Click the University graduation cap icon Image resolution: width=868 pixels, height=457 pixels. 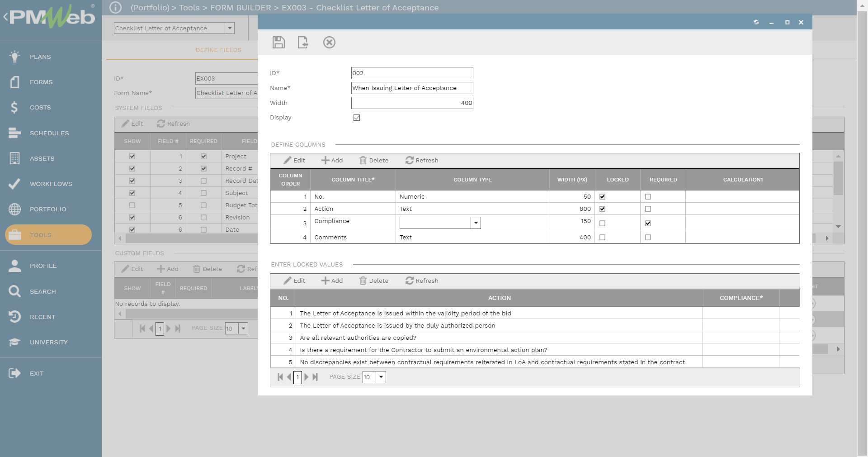(14, 342)
